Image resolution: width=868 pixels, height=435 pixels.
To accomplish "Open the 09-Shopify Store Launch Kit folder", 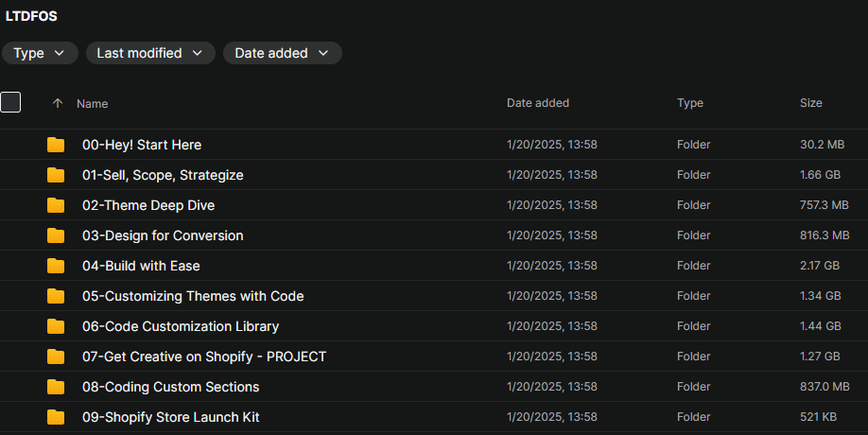I will (x=170, y=417).
